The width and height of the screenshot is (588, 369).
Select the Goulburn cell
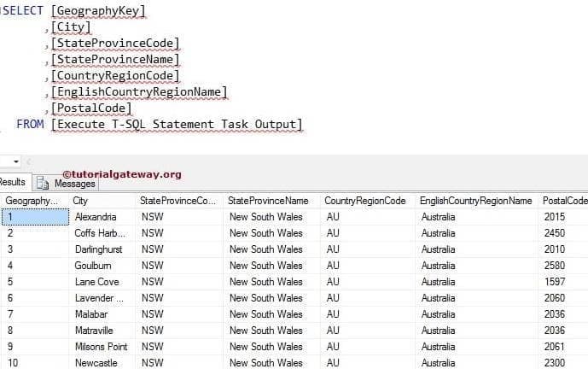click(102, 266)
